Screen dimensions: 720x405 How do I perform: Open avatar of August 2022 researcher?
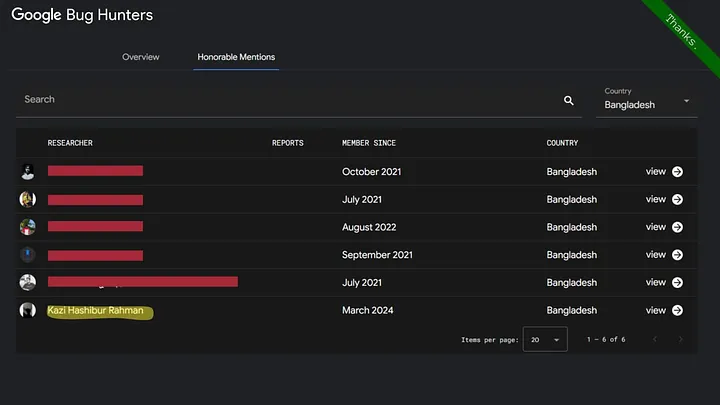coord(28,227)
